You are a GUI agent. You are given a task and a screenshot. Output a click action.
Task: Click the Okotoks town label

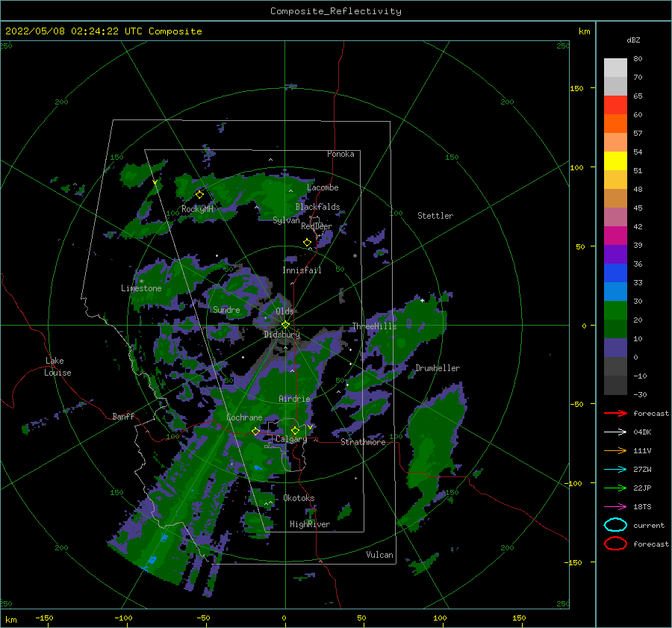point(299,498)
